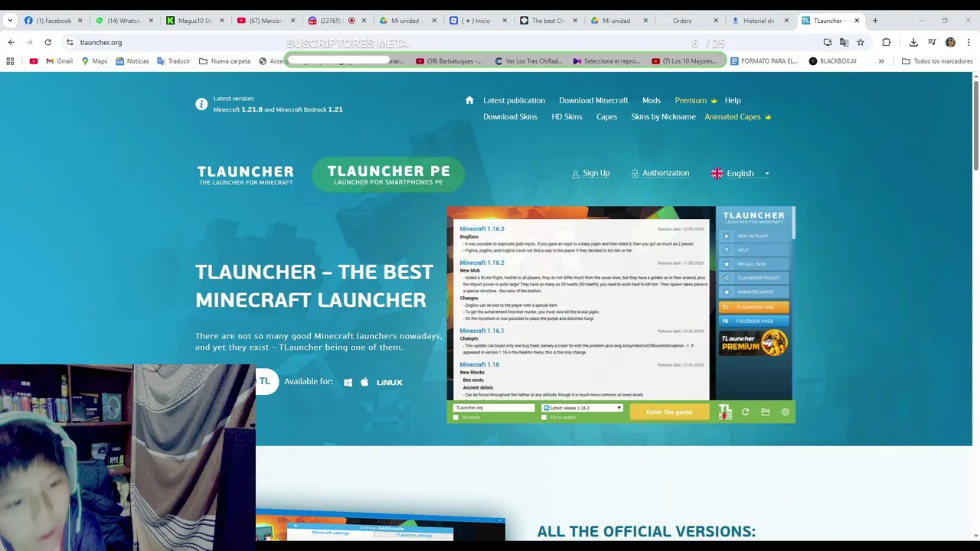Open the version dropdown in launcher preview
Screen dimensions: 980x551
[x=582, y=408]
